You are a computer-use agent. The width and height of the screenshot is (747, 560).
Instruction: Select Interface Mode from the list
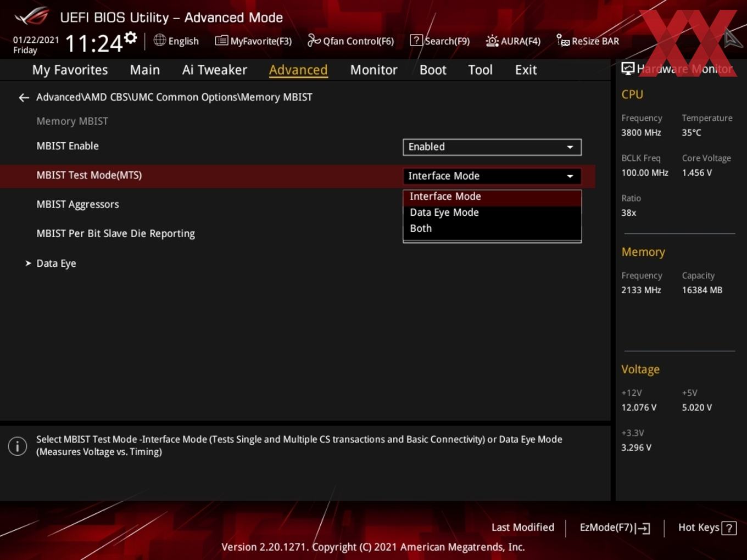point(492,197)
